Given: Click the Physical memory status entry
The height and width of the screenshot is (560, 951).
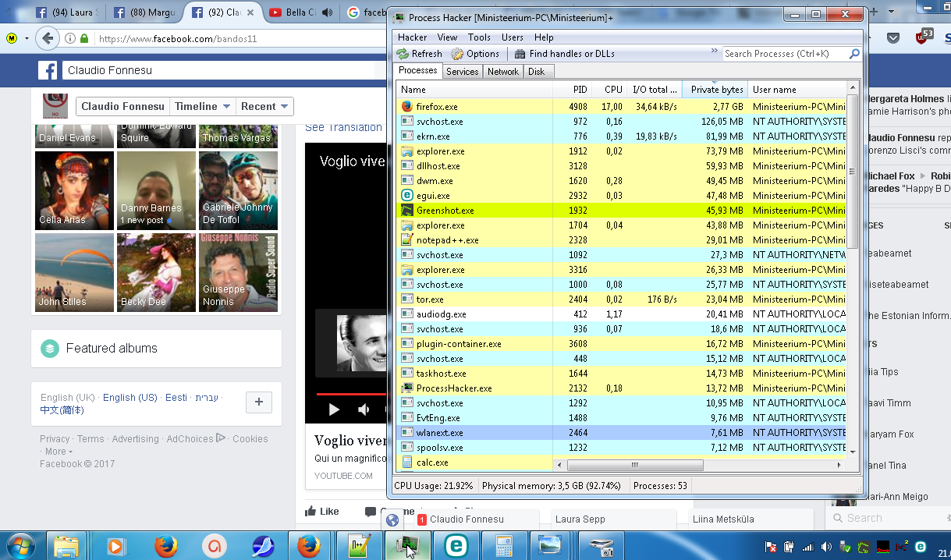Looking at the screenshot, I should pyautogui.click(x=552, y=486).
